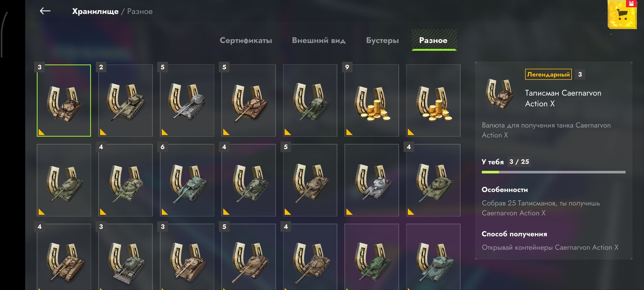
Task: Select the Бустеры tab
Action: coord(382,40)
